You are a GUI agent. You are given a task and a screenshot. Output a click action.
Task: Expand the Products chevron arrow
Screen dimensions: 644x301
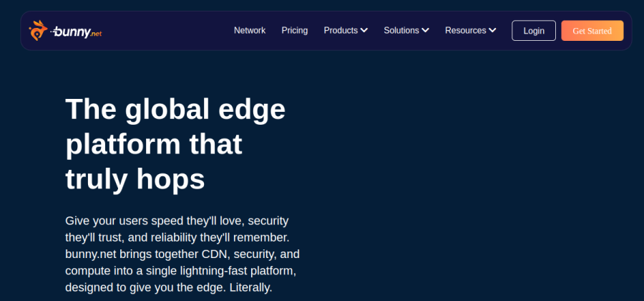(x=364, y=30)
